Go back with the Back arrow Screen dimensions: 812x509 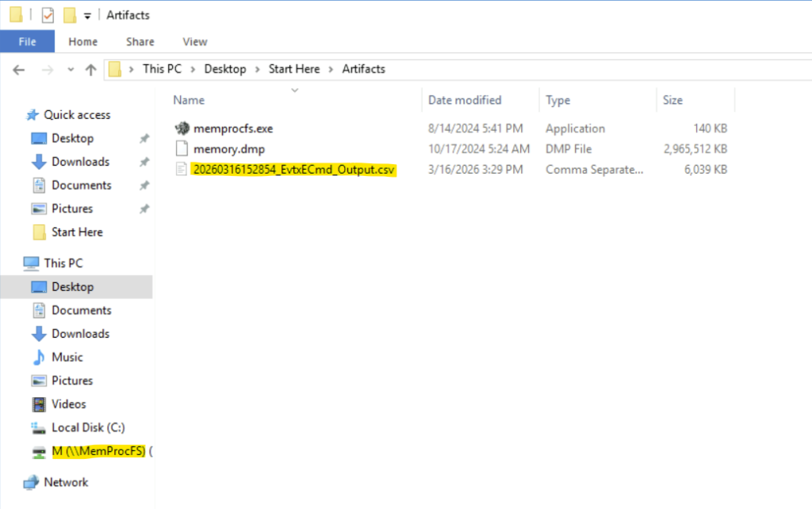coord(19,70)
